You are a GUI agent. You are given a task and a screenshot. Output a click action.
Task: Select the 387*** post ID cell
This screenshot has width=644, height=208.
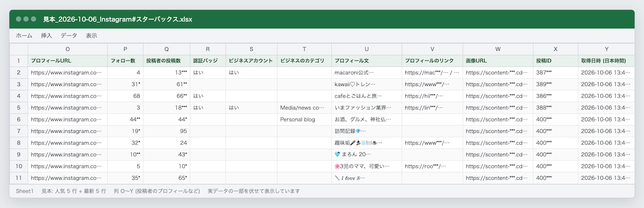[555, 72]
